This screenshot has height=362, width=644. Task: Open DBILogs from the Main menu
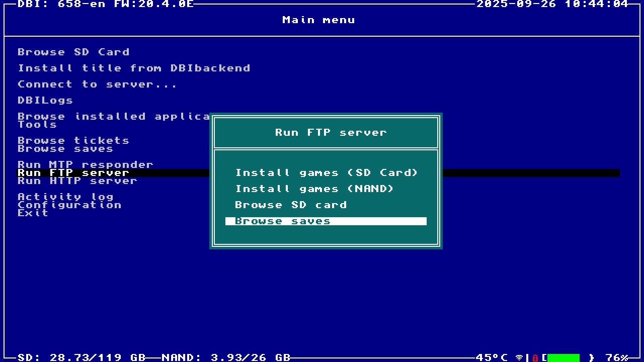(45, 101)
